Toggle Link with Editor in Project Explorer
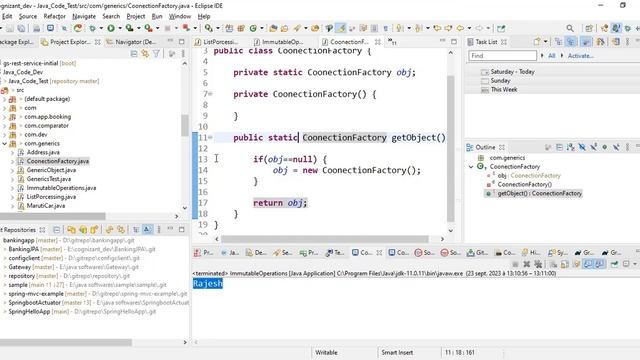The image size is (640, 360). (145, 53)
